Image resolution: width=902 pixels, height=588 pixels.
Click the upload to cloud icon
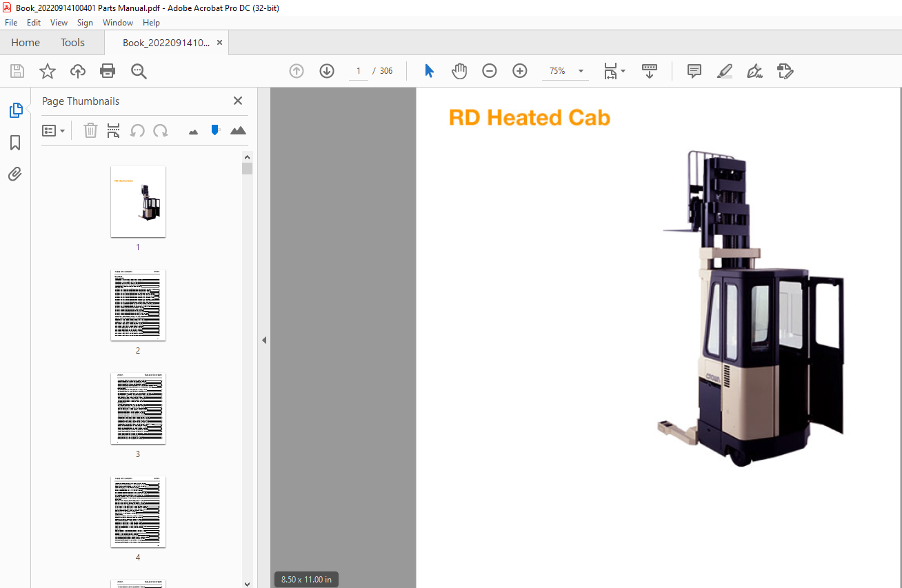(x=77, y=71)
